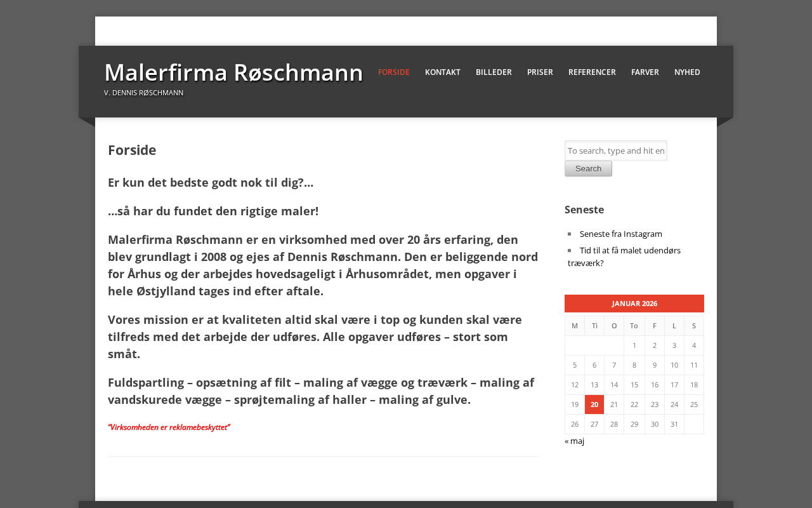
Task: Focus the search text field
Action: pos(616,150)
